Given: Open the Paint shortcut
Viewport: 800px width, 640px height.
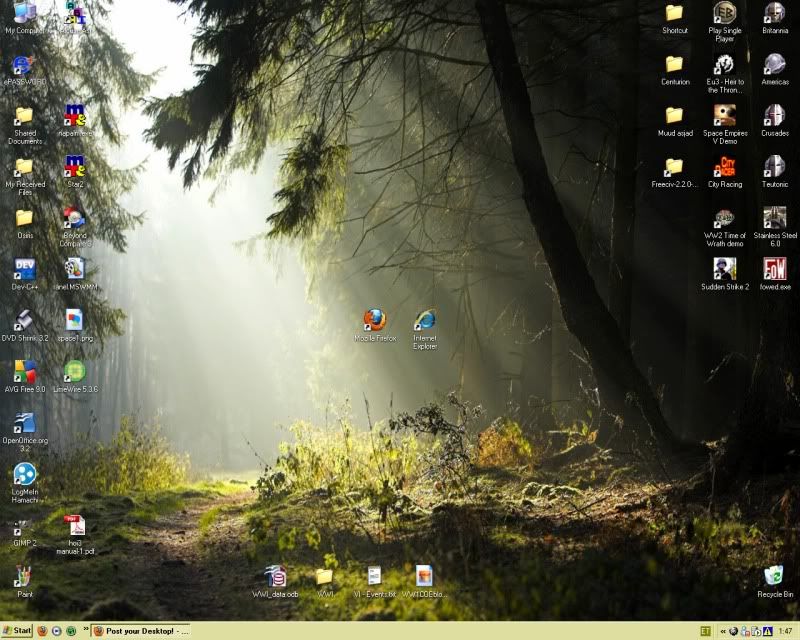Looking at the screenshot, I should 24,582.
